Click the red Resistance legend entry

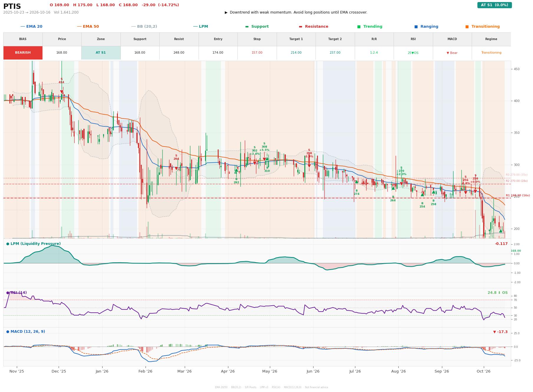pos(313,27)
